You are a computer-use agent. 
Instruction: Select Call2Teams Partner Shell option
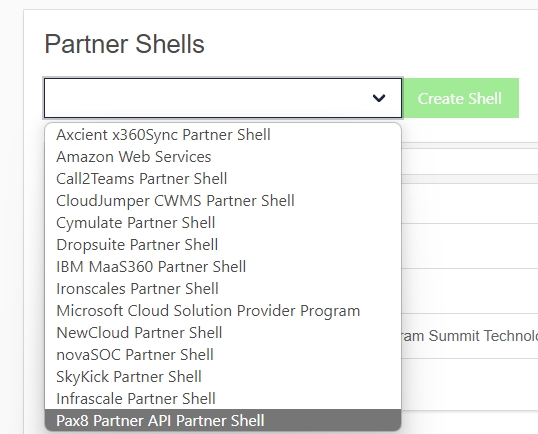pos(223,178)
